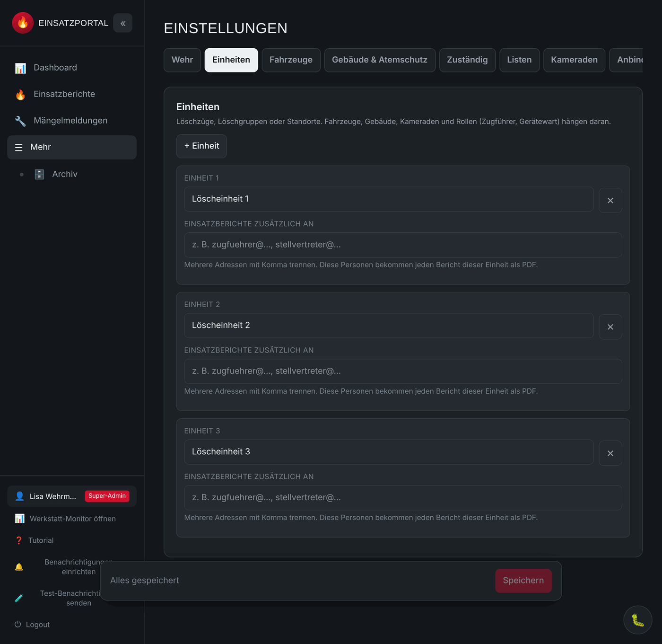Click the Einsatzportal flame logo
This screenshot has height=644, width=662.
click(23, 23)
